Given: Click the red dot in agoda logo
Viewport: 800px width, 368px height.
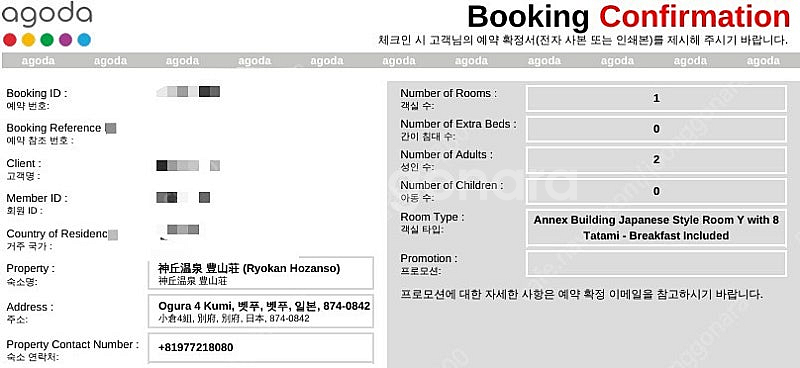Looking at the screenshot, I should pyautogui.click(x=10, y=40).
